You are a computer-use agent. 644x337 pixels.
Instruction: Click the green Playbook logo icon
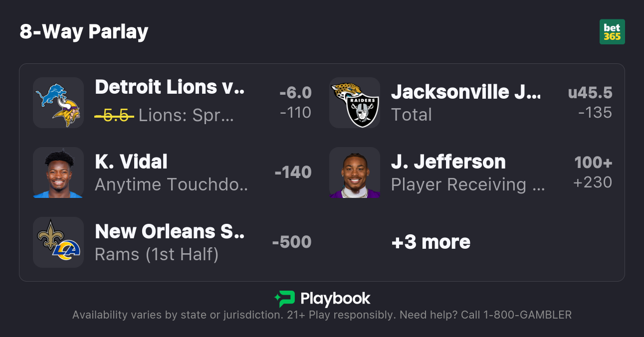coord(285,299)
